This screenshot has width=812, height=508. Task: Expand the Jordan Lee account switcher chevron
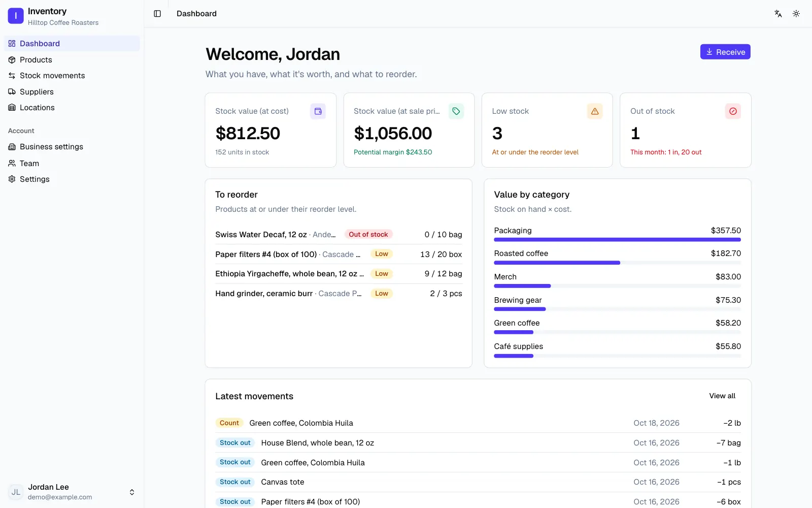point(132,492)
